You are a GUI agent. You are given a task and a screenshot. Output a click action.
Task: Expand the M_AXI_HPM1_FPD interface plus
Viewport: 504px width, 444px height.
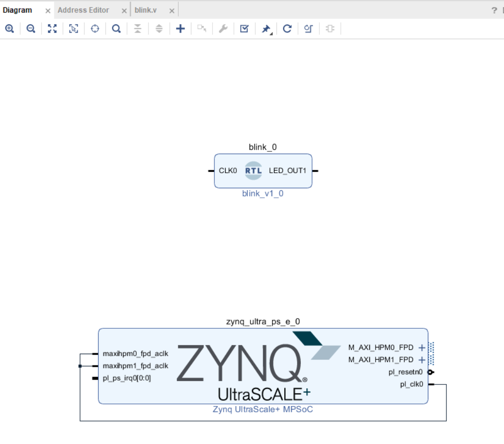(x=422, y=360)
